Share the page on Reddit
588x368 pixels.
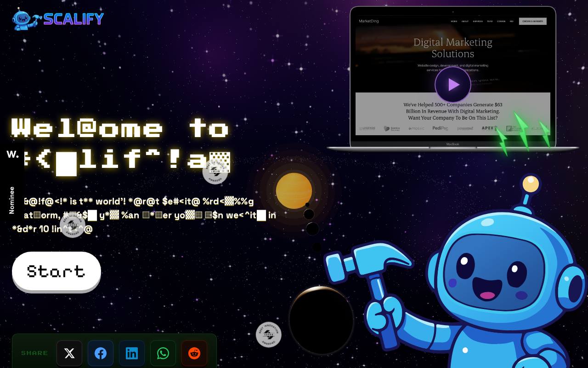pos(194,353)
